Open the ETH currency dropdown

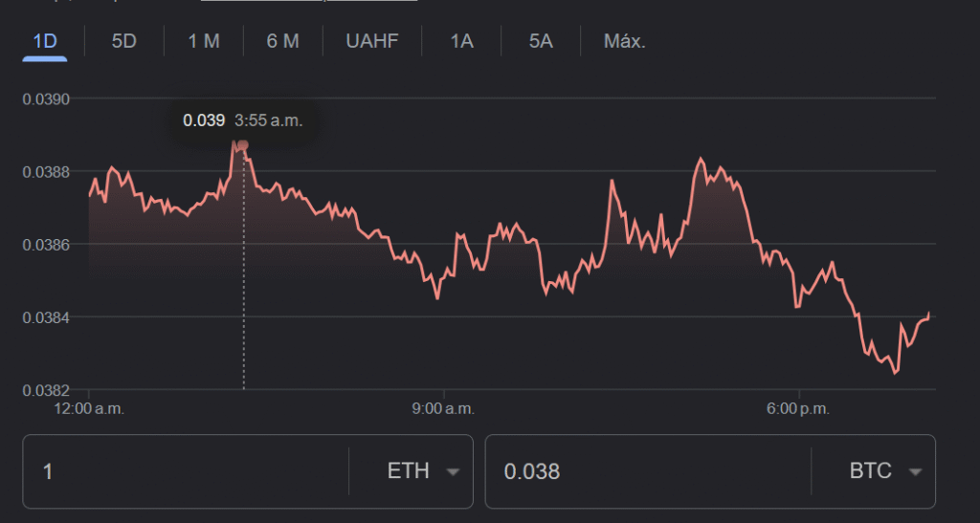[x=423, y=471]
